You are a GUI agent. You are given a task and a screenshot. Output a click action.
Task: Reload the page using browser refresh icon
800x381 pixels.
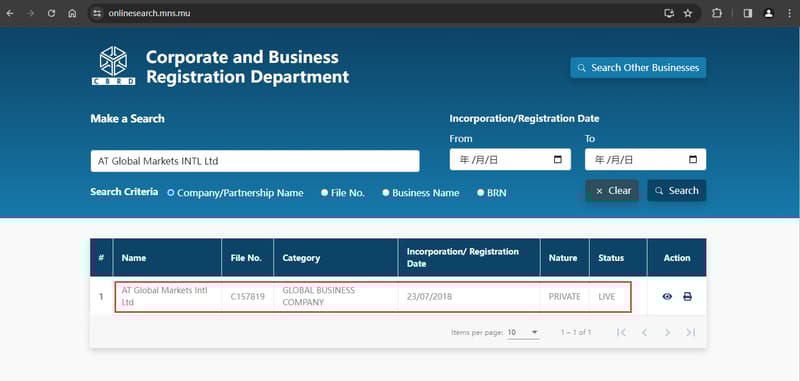point(51,13)
